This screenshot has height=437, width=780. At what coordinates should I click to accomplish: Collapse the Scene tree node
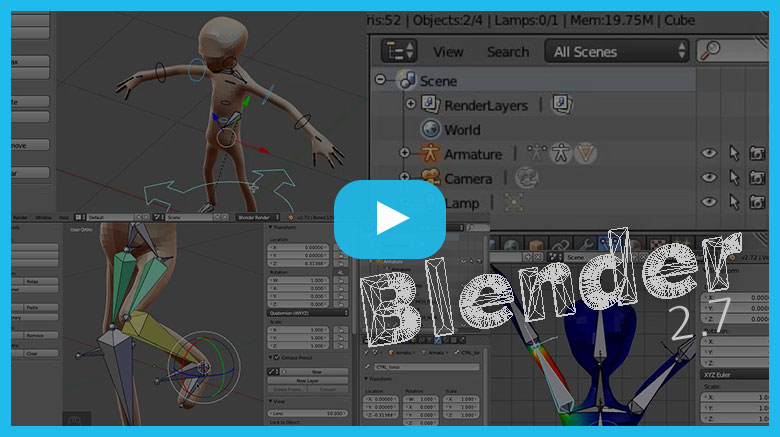(x=381, y=80)
